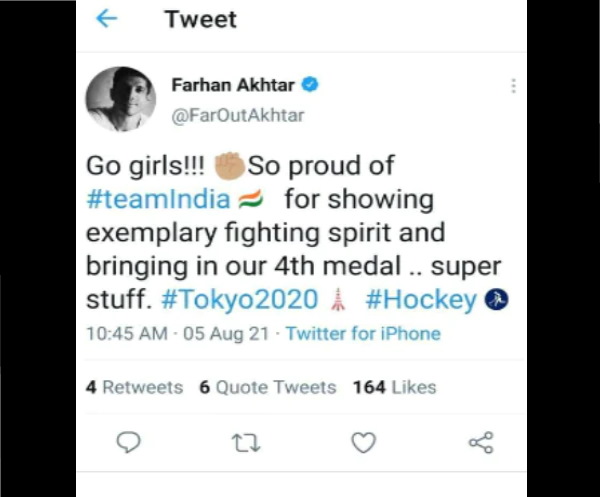Click the blue verified badge

point(310,86)
